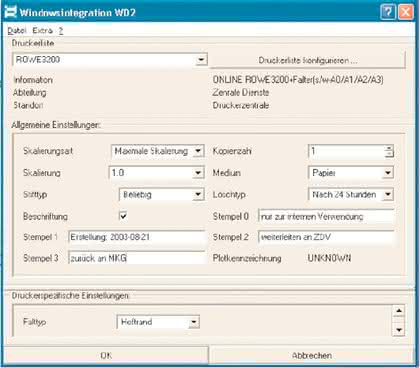Open the Skalierungsart dropdown
Image resolution: width=420 pixels, height=368 pixels.
(198, 151)
